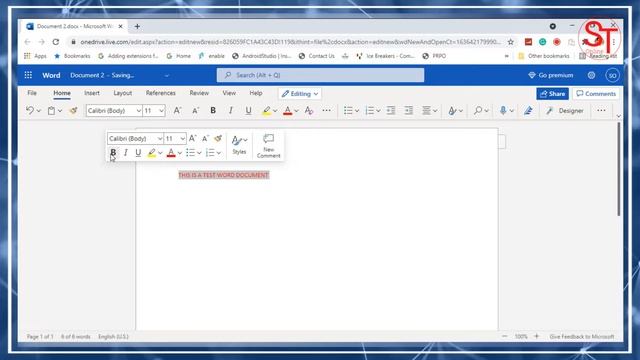
Task: Apply numbered list from ribbon
Action: [x=369, y=111]
